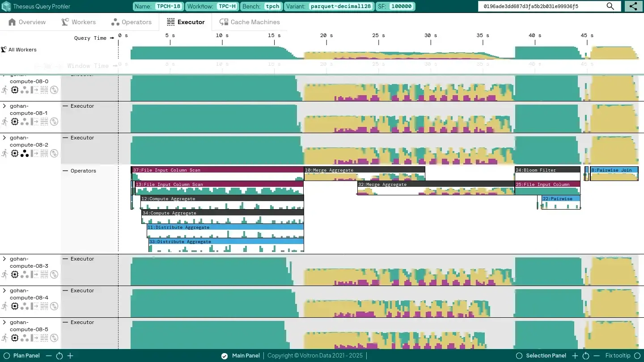Click the plus button next to Selection Panel
The image size is (644, 362).
tap(575, 356)
